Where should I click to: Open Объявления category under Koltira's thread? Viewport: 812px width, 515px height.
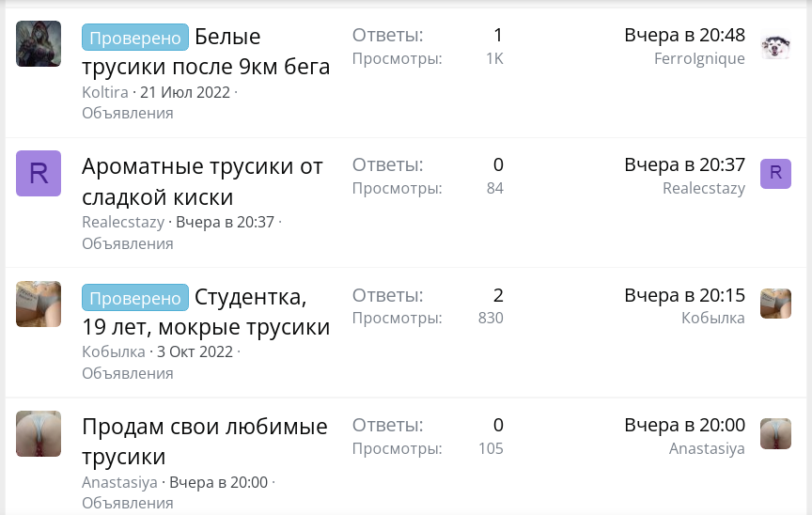(x=128, y=113)
